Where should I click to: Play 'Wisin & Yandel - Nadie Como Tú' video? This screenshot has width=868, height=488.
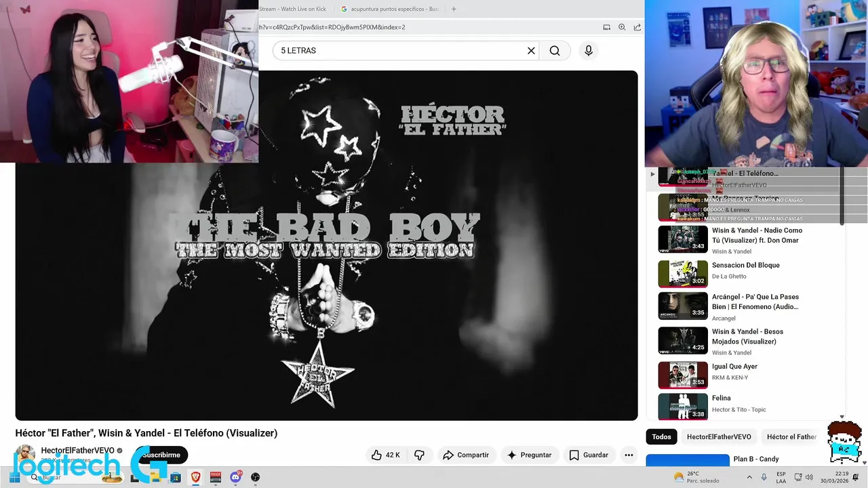coord(757,235)
